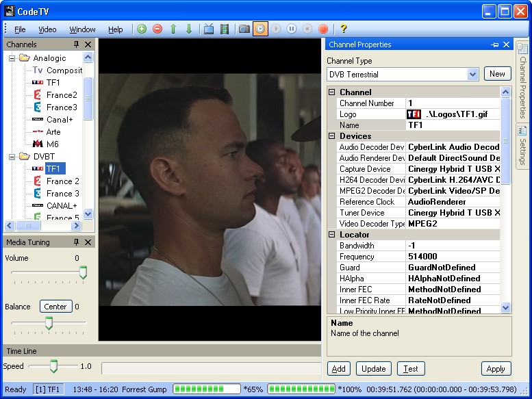Click the film strip toolbar icon
This screenshot has height=399, width=532.
pyautogui.click(x=224, y=29)
